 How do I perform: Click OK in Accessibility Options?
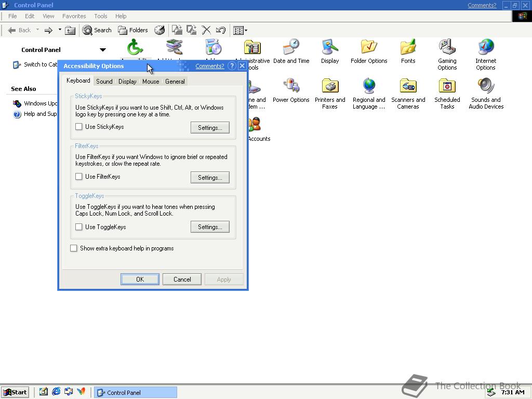tap(140, 279)
